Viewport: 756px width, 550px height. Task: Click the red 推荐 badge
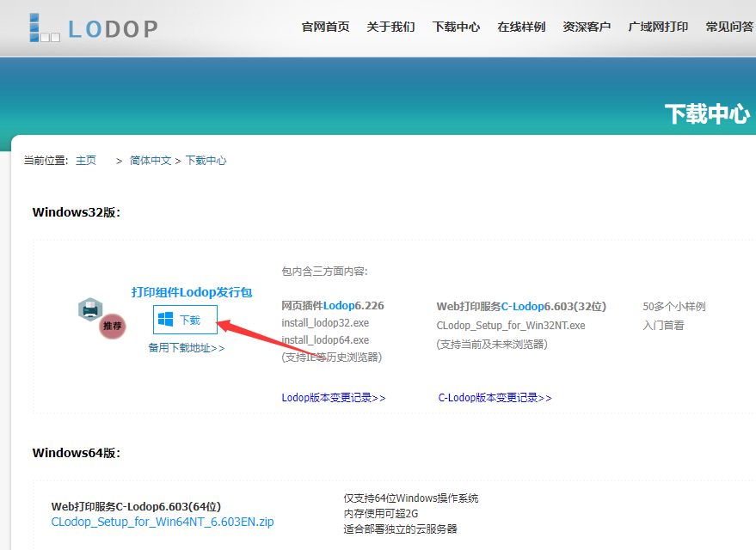113,326
